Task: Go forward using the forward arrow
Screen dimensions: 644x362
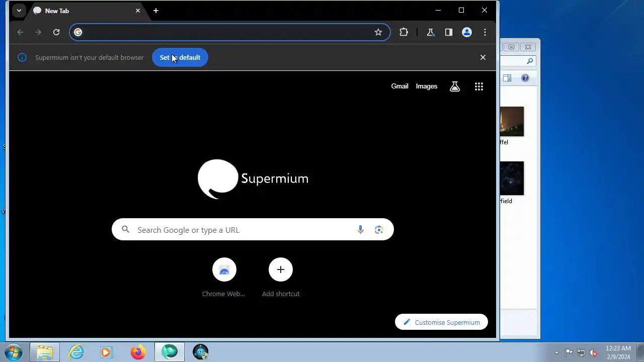Action: (x=38, y=32)
